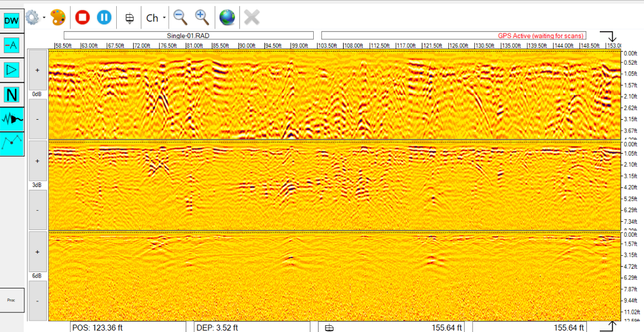
Task: Toggle the -A sidebar button
Action: pos(12,45)
